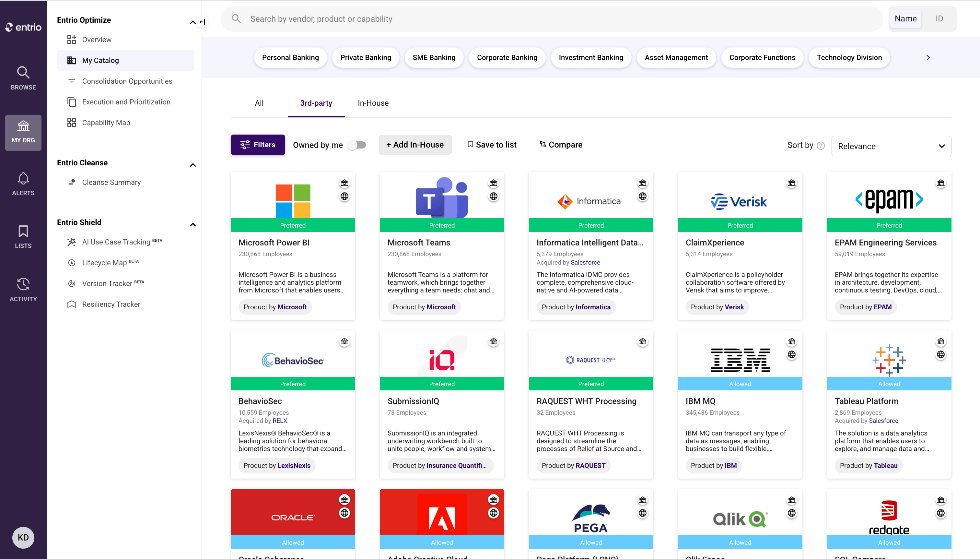Click the globe icon on Microsoft Power BI card

pos(344,196)
